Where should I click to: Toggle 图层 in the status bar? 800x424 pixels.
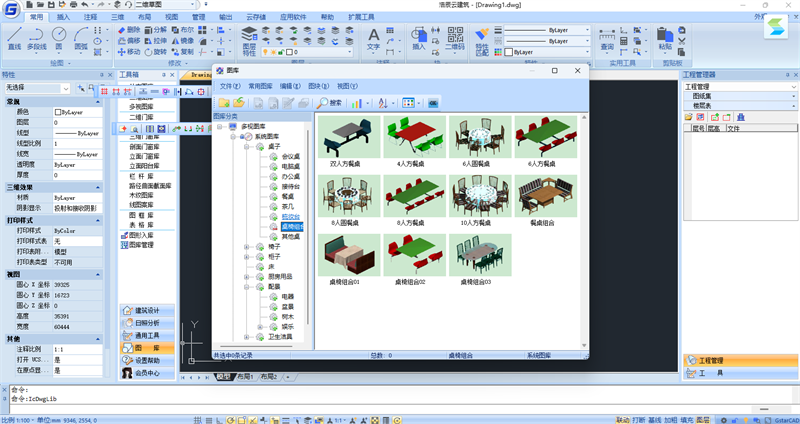tap(703, 420)
